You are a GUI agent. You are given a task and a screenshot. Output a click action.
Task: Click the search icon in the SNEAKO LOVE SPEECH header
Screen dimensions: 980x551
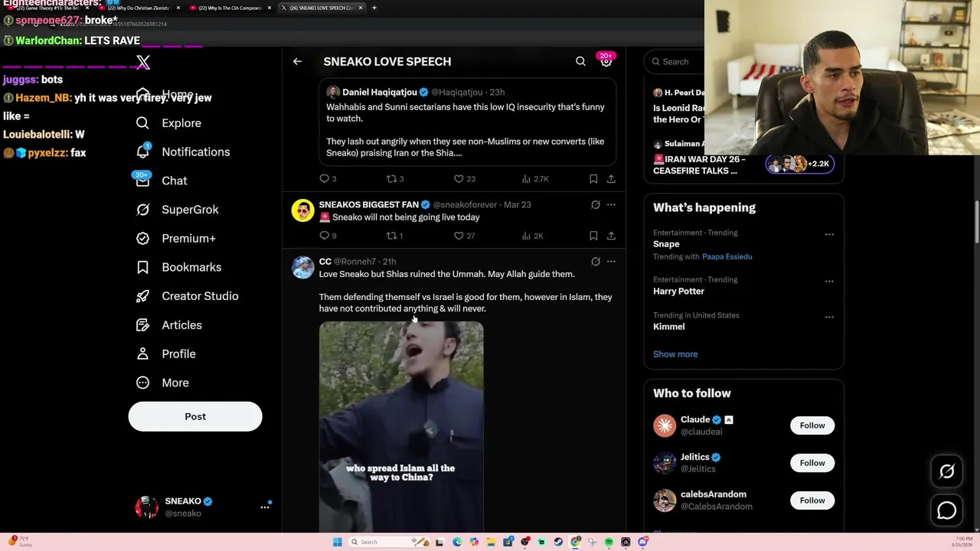(x=580, y=61)
